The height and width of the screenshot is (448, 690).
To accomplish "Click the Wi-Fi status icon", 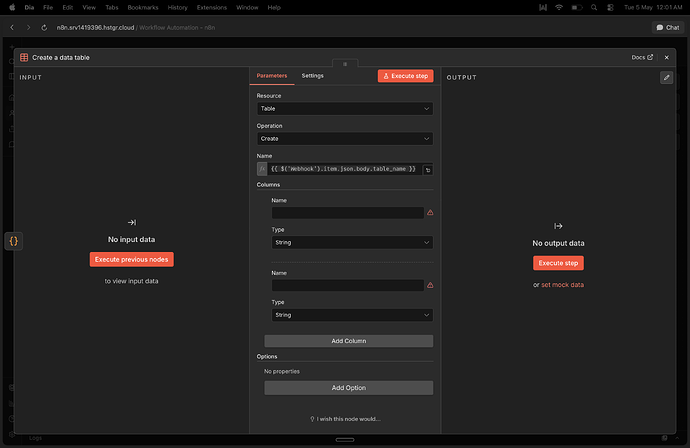I will click(559, 7).
